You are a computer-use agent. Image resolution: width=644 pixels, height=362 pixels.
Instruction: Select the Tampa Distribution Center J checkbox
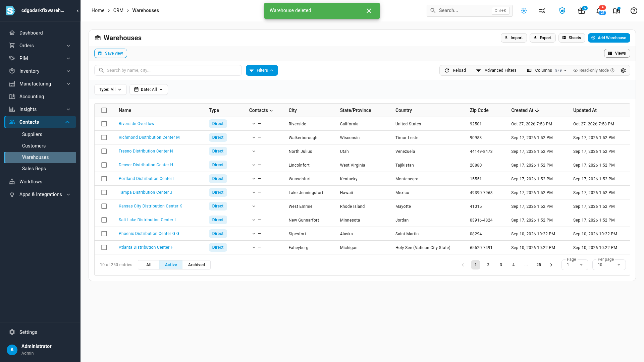(104, 192)
